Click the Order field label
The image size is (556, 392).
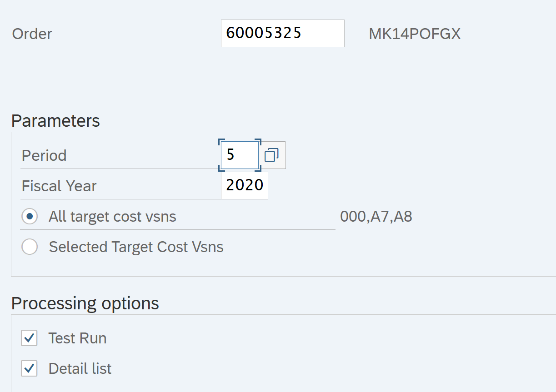(32, 34)
